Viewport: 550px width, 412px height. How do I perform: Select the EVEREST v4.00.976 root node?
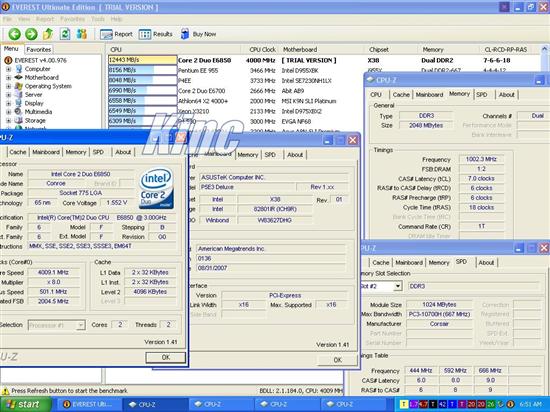[x=35, y=60]
